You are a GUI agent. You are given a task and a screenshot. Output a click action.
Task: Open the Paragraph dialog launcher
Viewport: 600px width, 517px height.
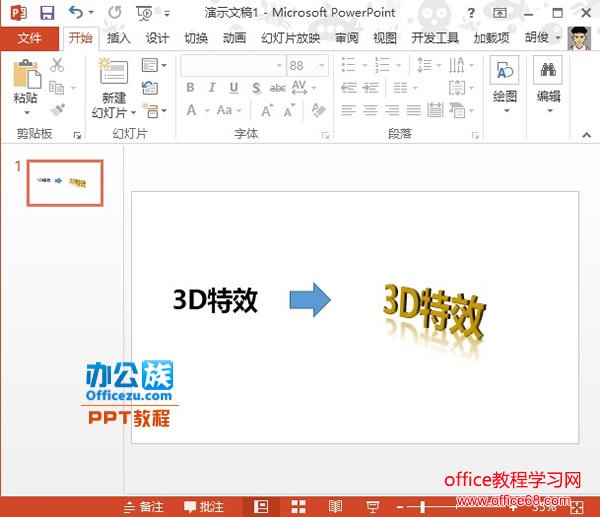(475, 135)
